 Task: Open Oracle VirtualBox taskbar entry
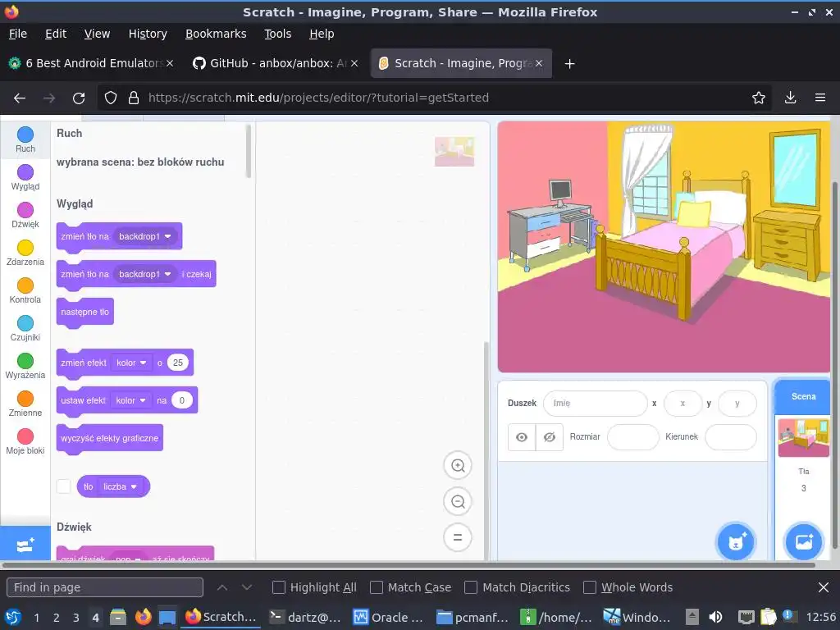coord(389,617)
